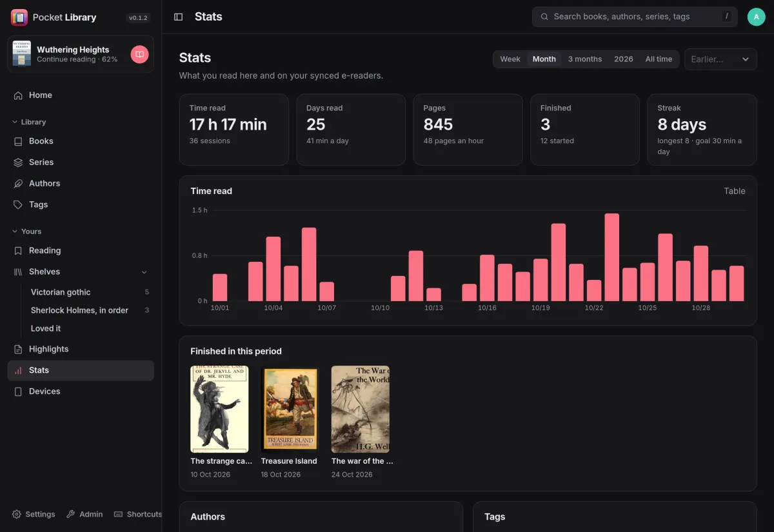Open Settings at sidebar bottom
This screenshot has width=774, height=532.
pos(34,514)
